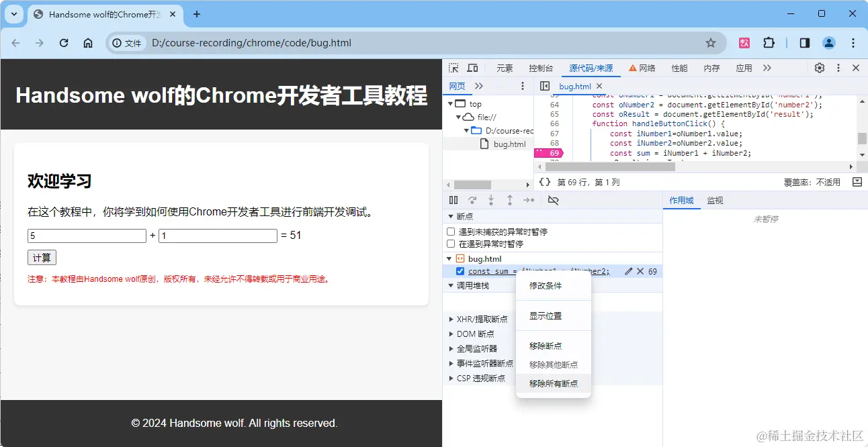868x447 pixels.
Task: Click the line 69 breakpoint marker in gutter
Action: (x=549, y=153)
